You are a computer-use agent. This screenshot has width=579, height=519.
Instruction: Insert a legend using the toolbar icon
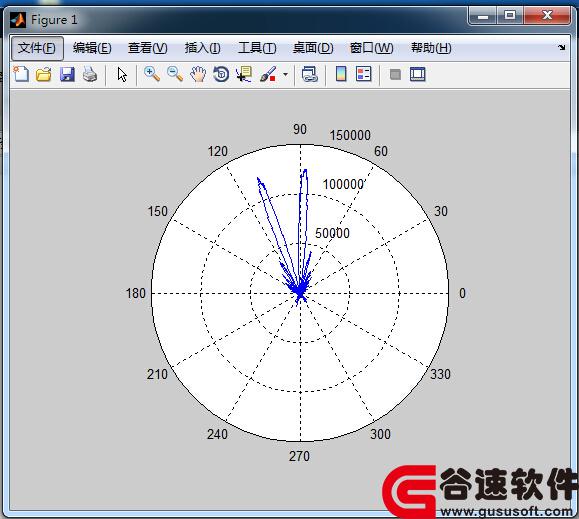click(364, 74)
